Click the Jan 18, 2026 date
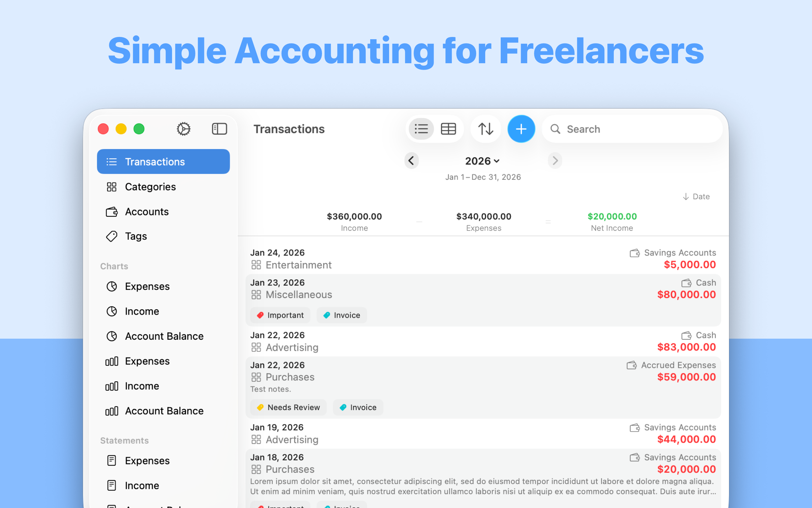Screen dimensions: 812x508 click(277, 457)
